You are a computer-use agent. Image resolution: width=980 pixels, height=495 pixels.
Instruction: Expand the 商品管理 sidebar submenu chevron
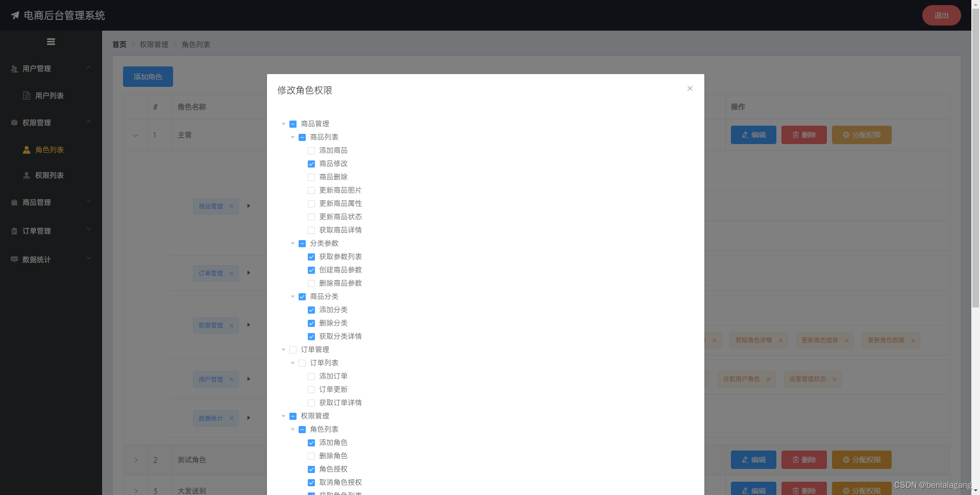(89, 201)
